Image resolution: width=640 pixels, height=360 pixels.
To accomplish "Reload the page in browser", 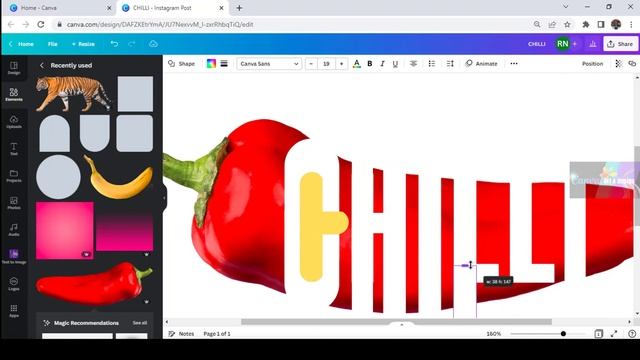I will [41, 24].
